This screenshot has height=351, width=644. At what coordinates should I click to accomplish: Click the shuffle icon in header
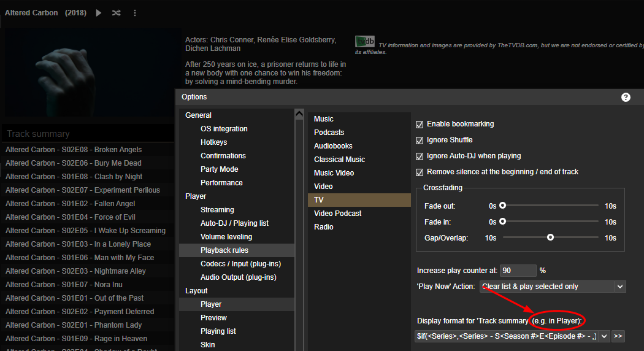(x=117, y=13)
